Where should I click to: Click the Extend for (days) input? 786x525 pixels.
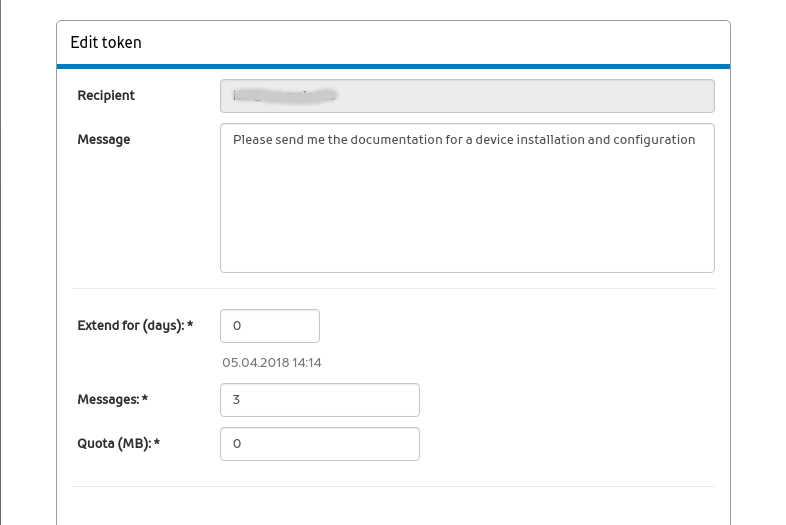[269, 326]
